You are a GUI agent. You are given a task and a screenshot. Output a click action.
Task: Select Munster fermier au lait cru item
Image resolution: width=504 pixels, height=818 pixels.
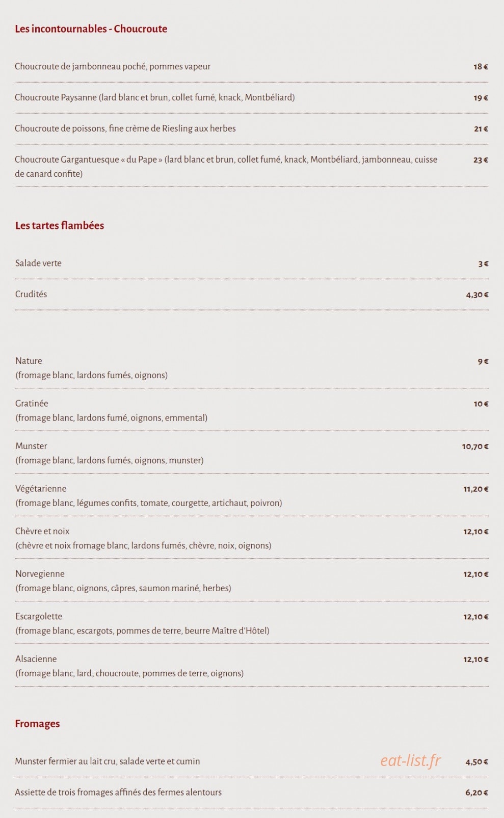251,761
